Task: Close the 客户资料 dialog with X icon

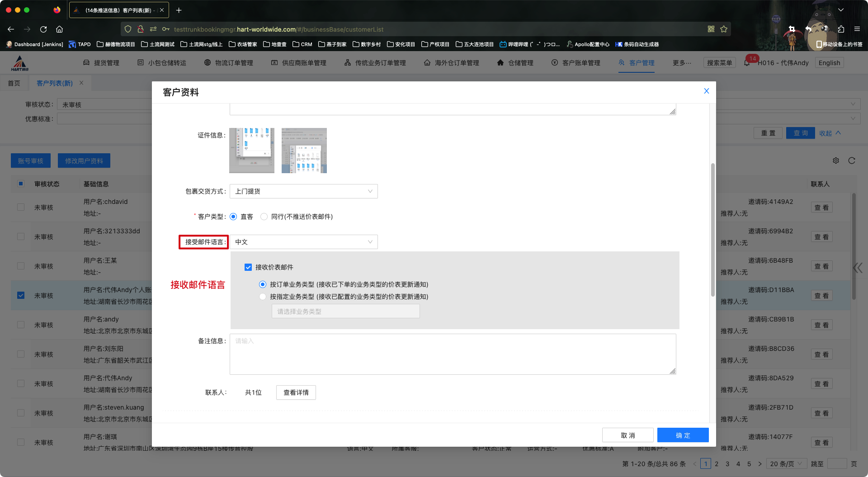Action: (x=706, y=91)
